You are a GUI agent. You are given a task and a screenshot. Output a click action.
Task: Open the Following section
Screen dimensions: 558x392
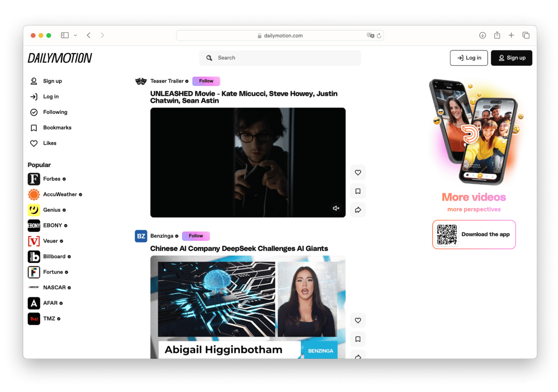(x=49, y=112)
